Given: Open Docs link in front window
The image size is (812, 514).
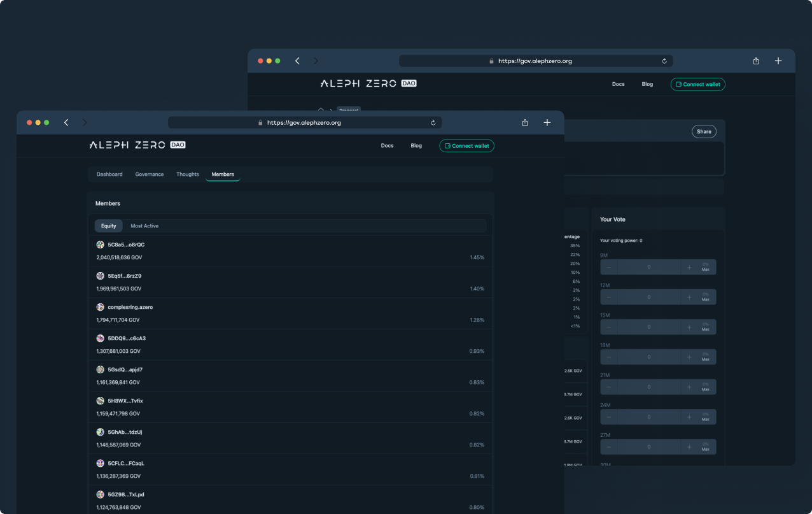Looking at the screenshot, I should point(387,146).
